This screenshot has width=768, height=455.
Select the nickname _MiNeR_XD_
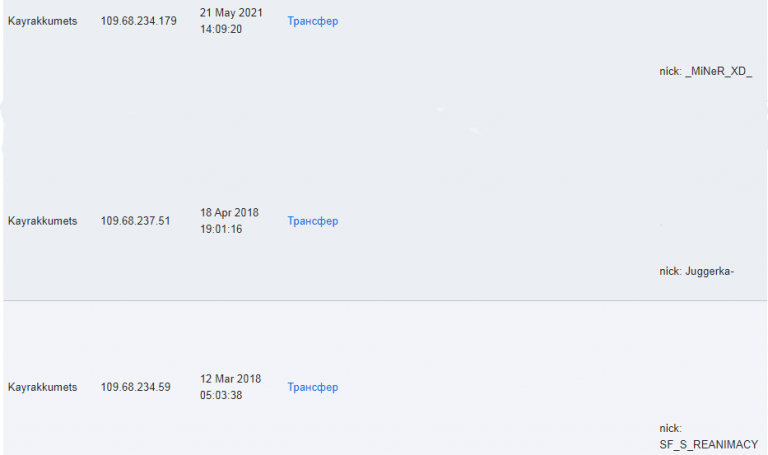click(719, 72)
